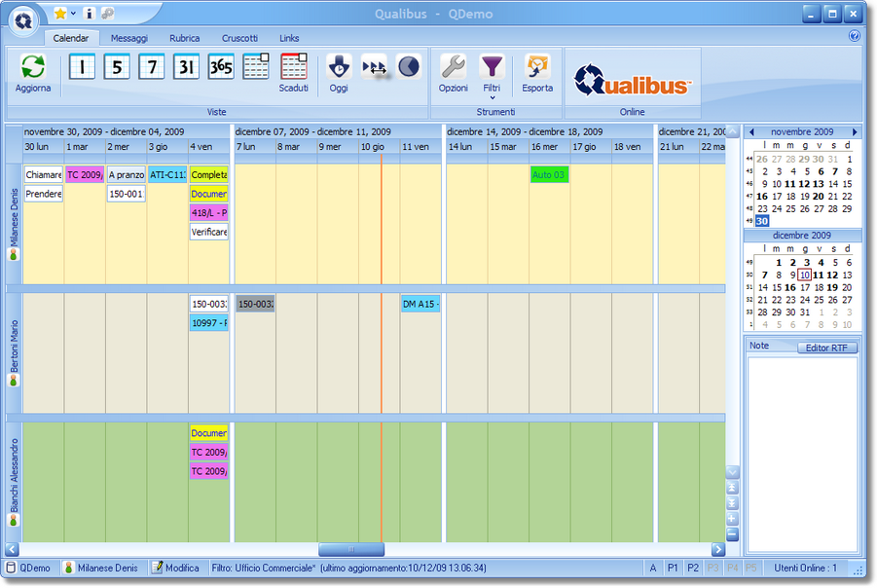Toggle the P2 status bar filter
This screenshot has height=588, width=877.
click(693, 568)
